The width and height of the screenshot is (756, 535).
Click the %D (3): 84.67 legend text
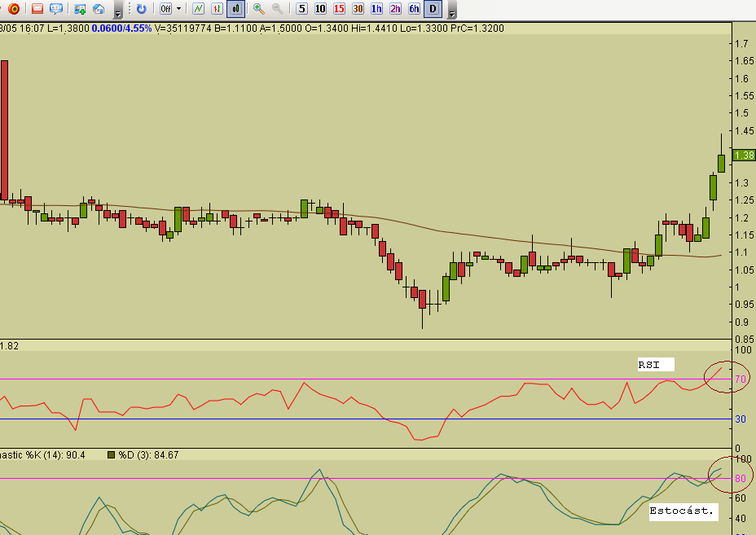[148, 455]
